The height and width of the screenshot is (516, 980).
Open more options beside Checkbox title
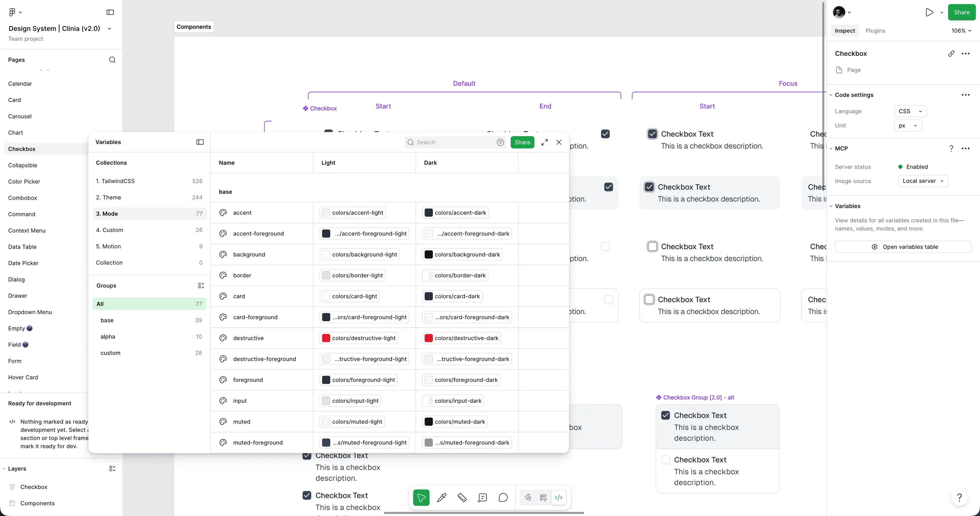coord(966,54)
